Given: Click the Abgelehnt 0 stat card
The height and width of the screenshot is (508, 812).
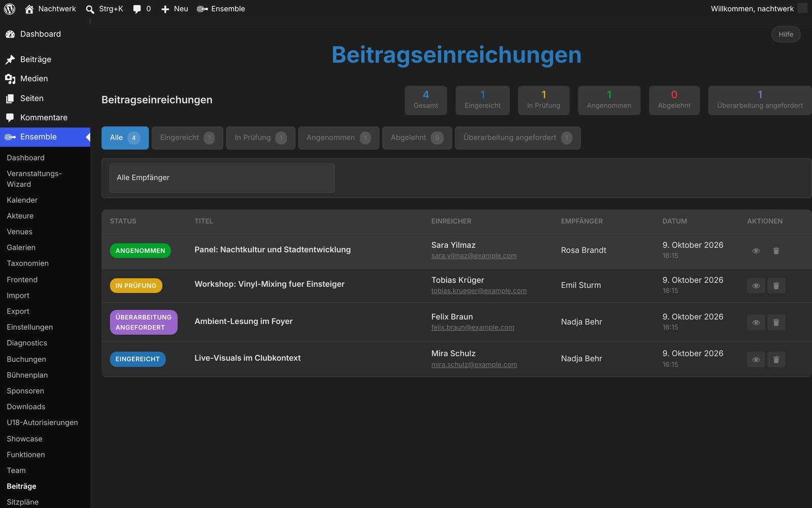Looking at the screenshot, I should point(674,100).
